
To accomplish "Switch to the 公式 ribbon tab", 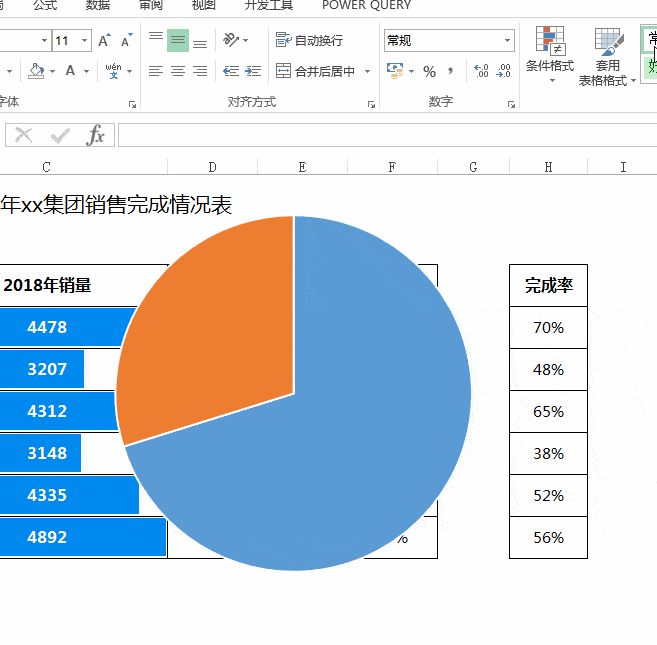I will (x=45, y=5).
